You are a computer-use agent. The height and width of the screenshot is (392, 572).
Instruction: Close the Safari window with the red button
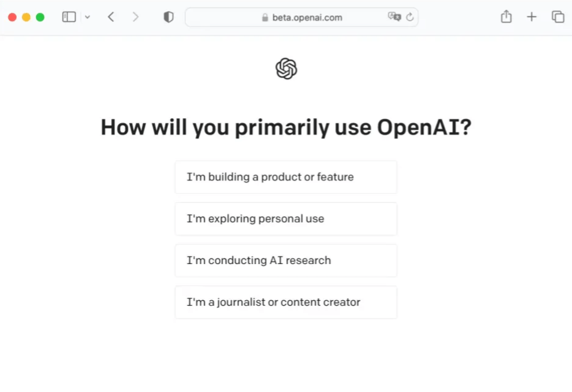coord(12,17)
